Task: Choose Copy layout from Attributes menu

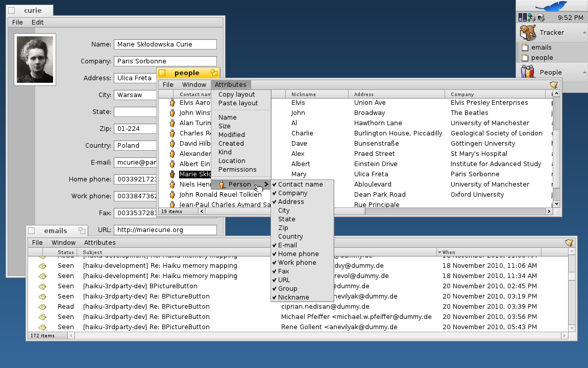Action: click(x=236, y=95)
